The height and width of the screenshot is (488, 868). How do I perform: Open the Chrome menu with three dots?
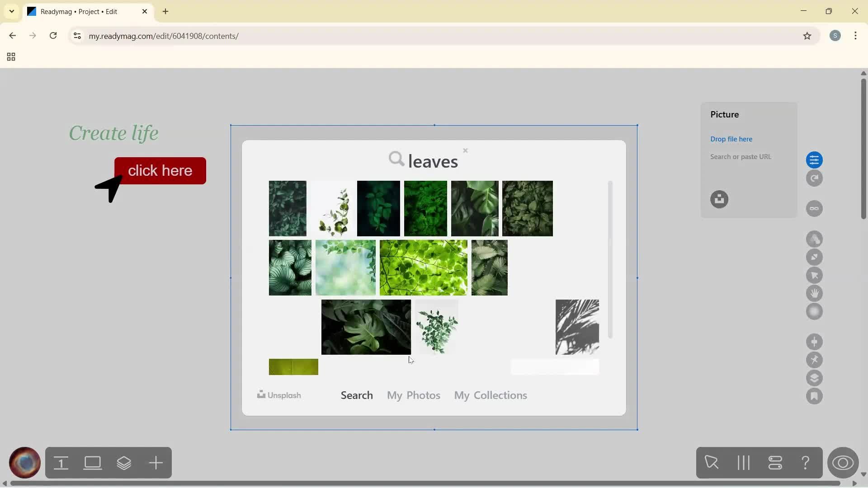point(856,36)
